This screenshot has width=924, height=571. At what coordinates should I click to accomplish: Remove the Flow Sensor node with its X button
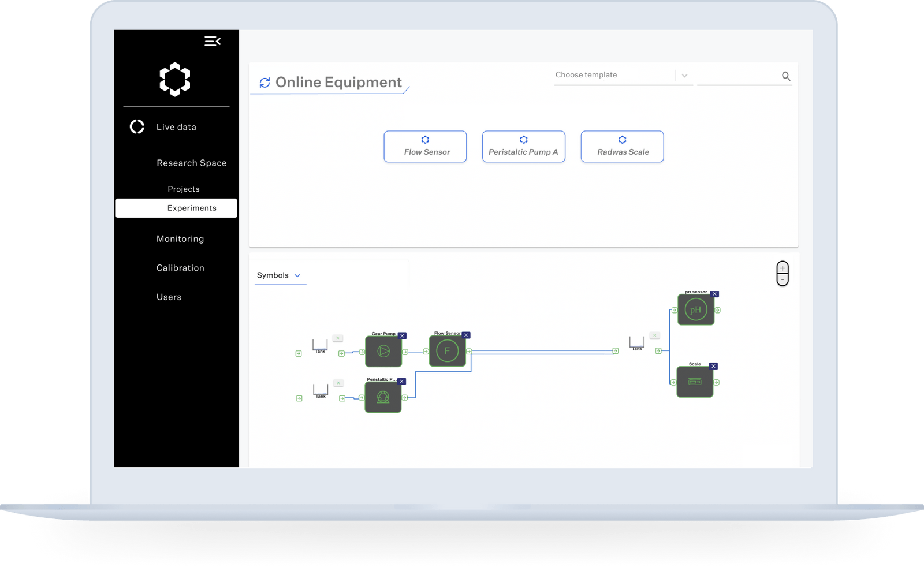tap(465, 334)
